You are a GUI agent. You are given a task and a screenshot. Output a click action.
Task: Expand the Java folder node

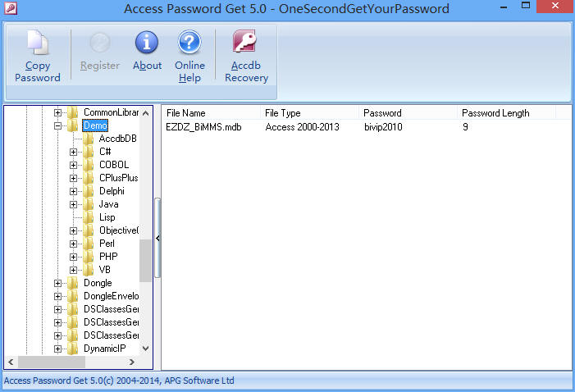pyautogui.click(x=74, y=204)
